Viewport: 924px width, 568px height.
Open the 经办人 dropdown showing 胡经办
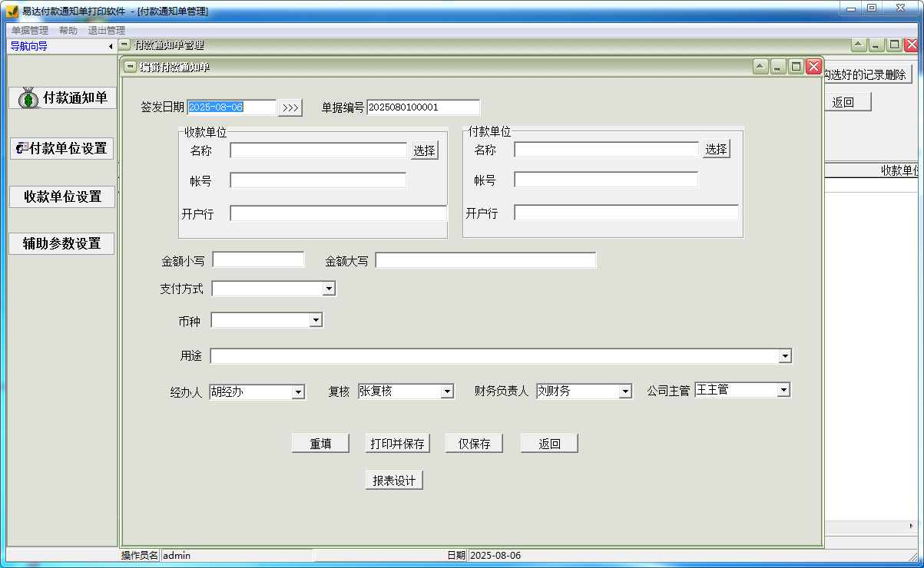[300, 391]
